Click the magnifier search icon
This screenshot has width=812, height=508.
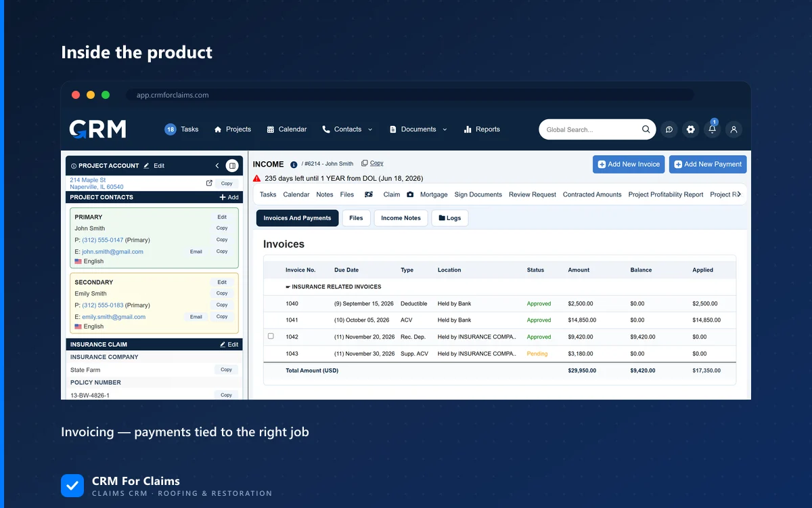coord(646,129)
